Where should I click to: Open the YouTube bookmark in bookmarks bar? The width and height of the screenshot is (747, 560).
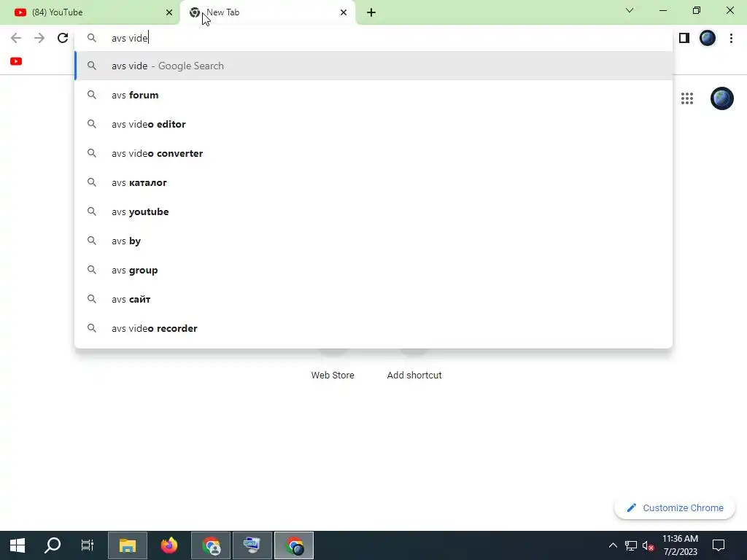(16, 61)
